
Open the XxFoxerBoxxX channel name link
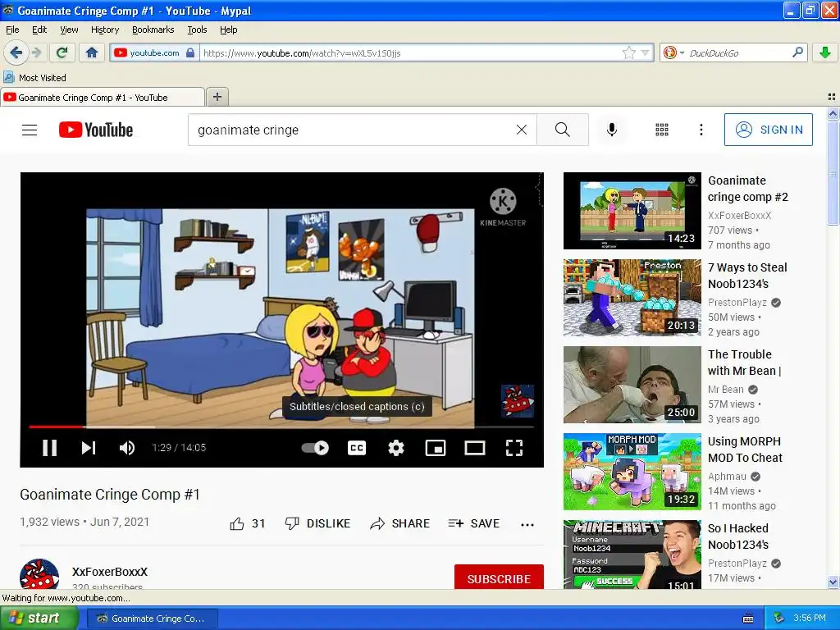[110, 572]
